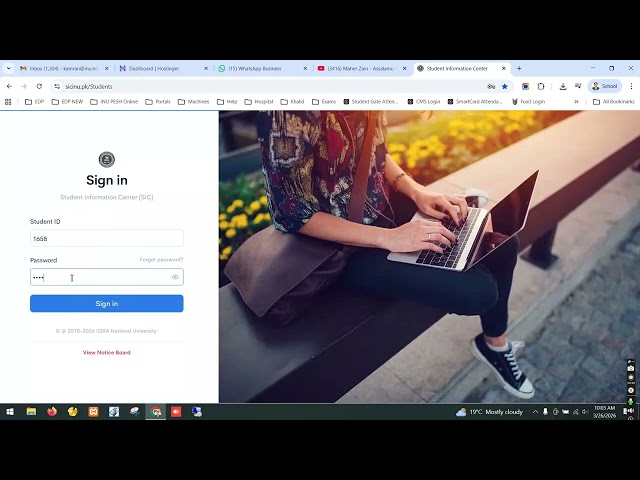Launch Firefox from the taskbar
Viewport: 640px width, 480px height.
[x=52, y=412]
